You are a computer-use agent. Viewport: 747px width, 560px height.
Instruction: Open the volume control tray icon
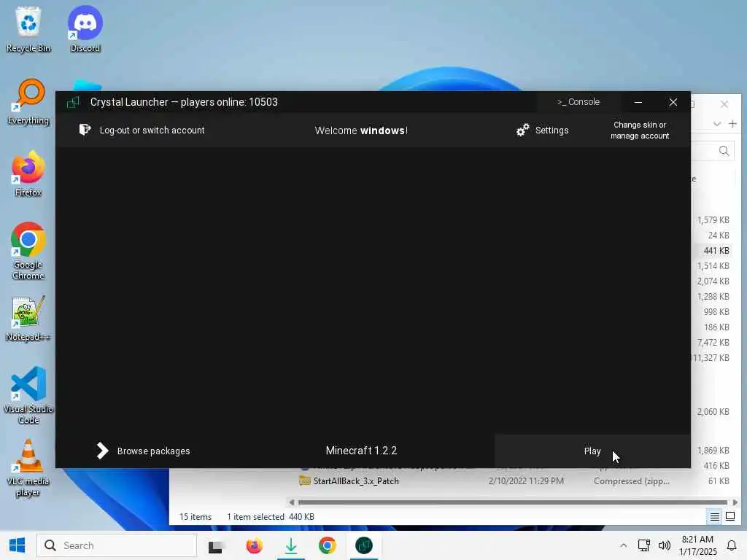[x=664, y=545]
